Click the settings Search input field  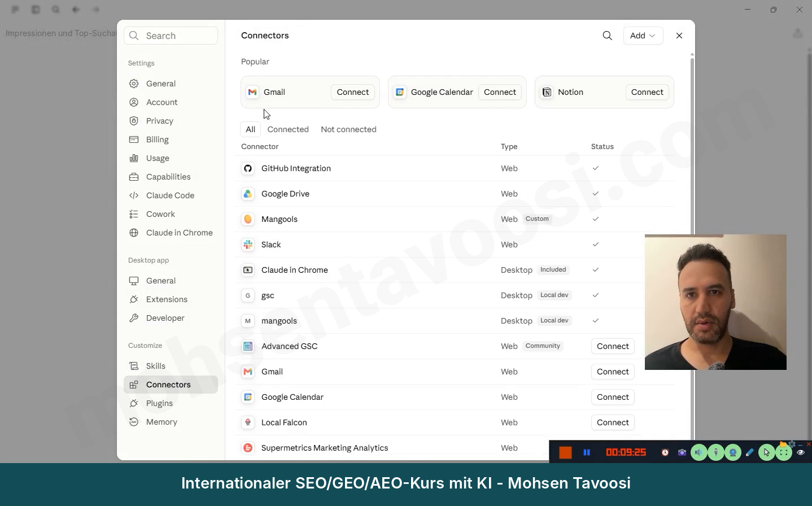point(171,36)
